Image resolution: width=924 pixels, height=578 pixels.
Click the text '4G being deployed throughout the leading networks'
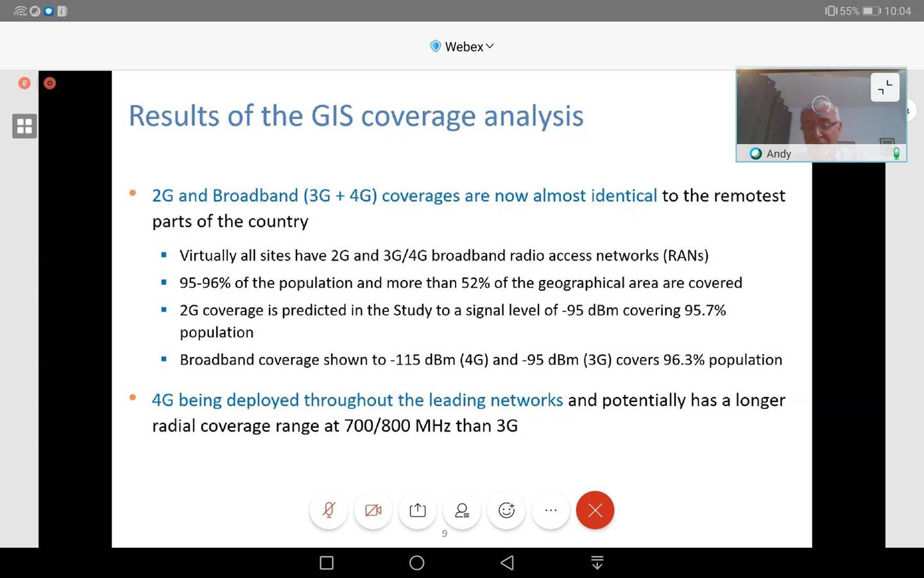tap(357, 400)
